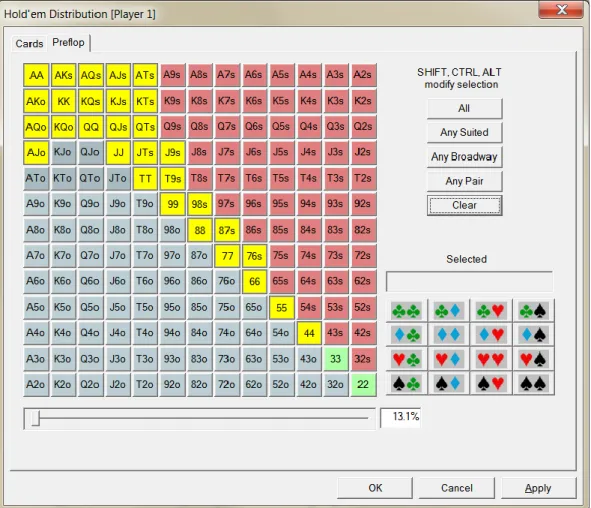Image resolution: width=591 pixels, height=508 pixels.
Task: Cancel the distribution dialog
Action: click(x=457, y=488)
